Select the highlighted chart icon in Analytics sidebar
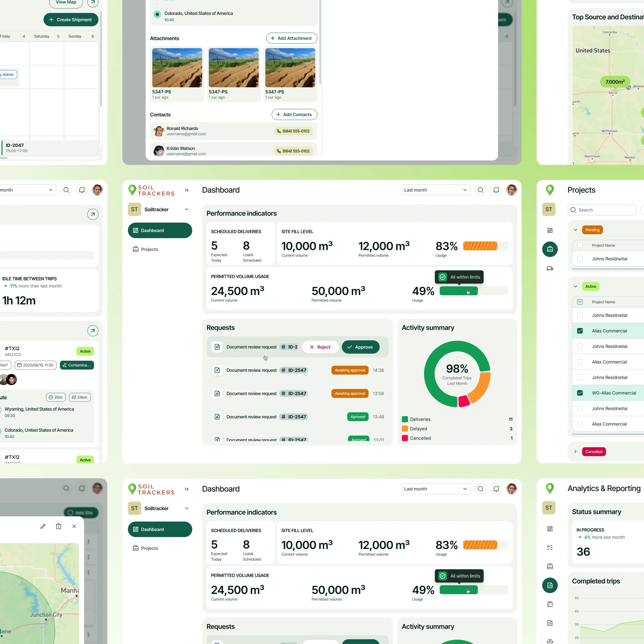Screen dimensions: 644x644 pyautogui.click(x=550, y=585)
